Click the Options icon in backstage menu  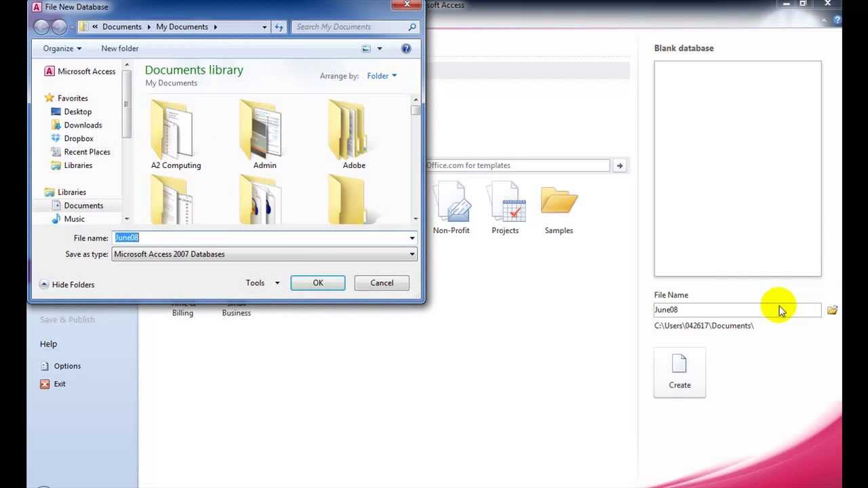click(x=45, y=366)
